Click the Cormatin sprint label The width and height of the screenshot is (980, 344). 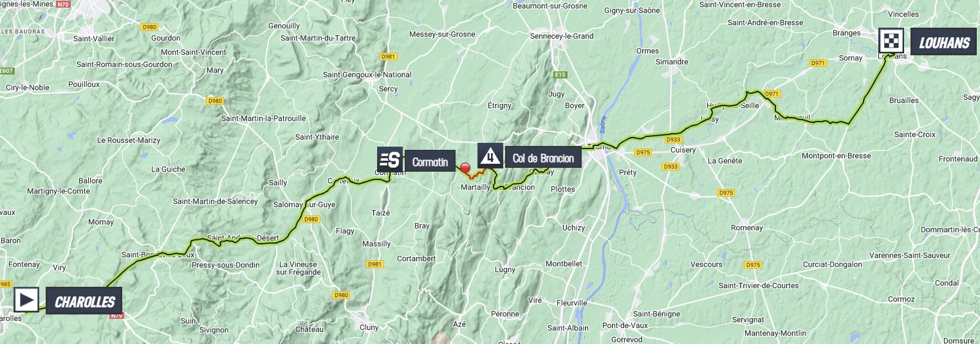430,161
